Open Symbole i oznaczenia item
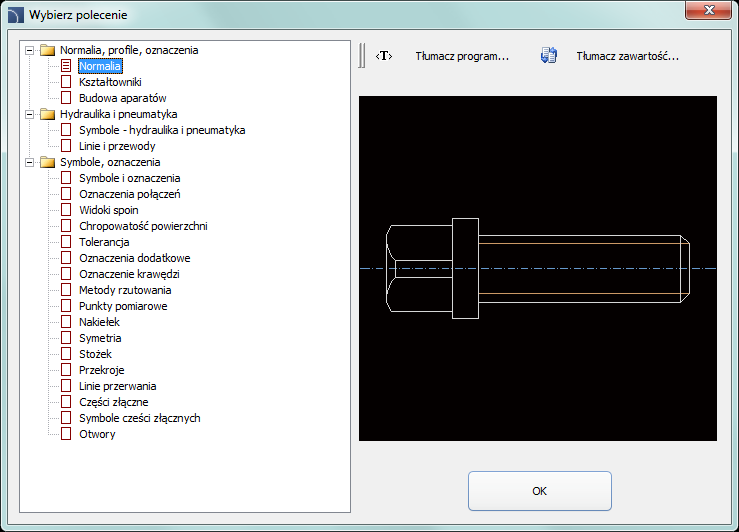 tap(130, 178)
